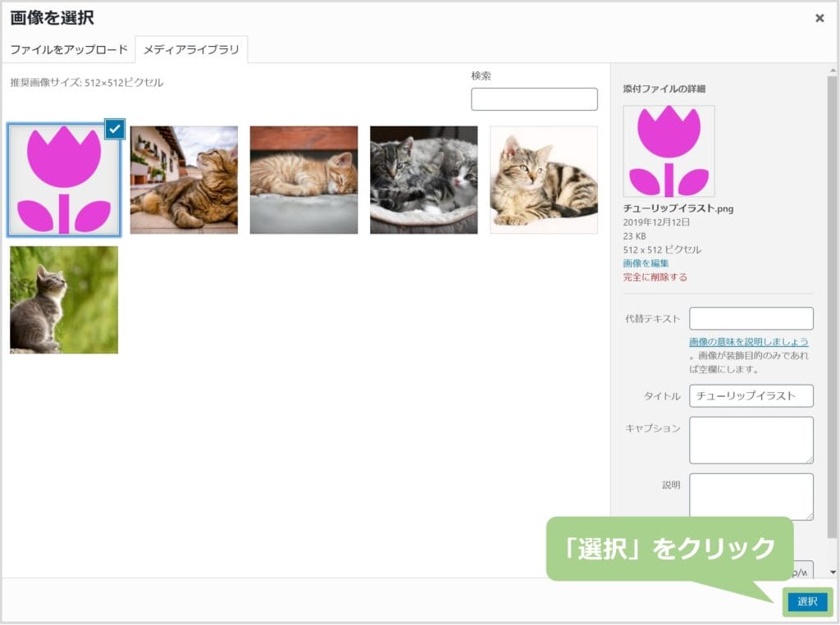This screenshot has width=840, height=625.
Task: Click the 512 x 512 ピクセル dimensions text
Action: pos(662,249)
